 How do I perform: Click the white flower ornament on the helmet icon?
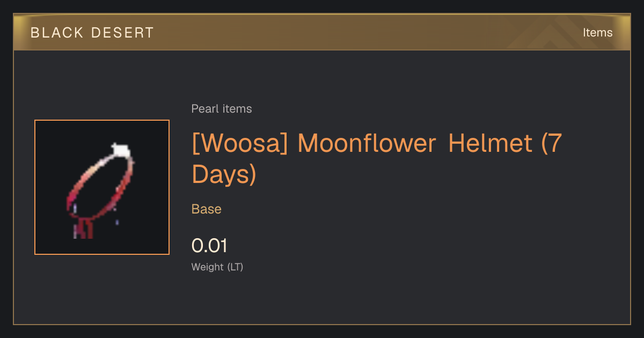pyautogui.click(x=121, y=150)
